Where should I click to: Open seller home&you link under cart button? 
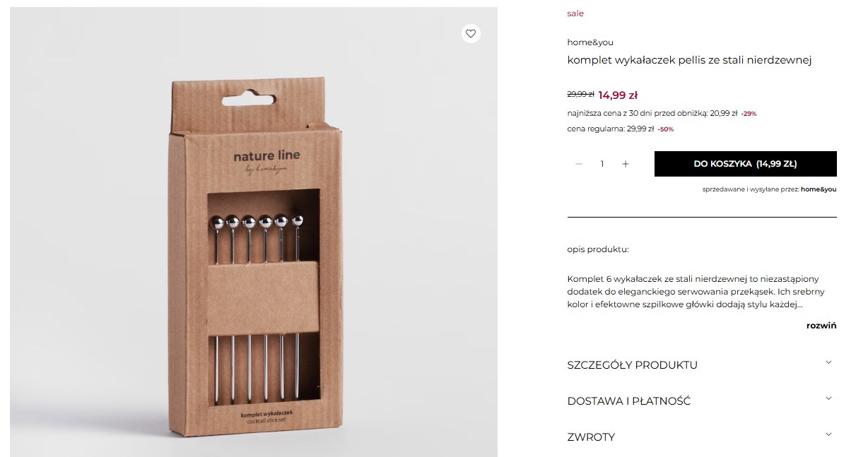tap(819, 189)
